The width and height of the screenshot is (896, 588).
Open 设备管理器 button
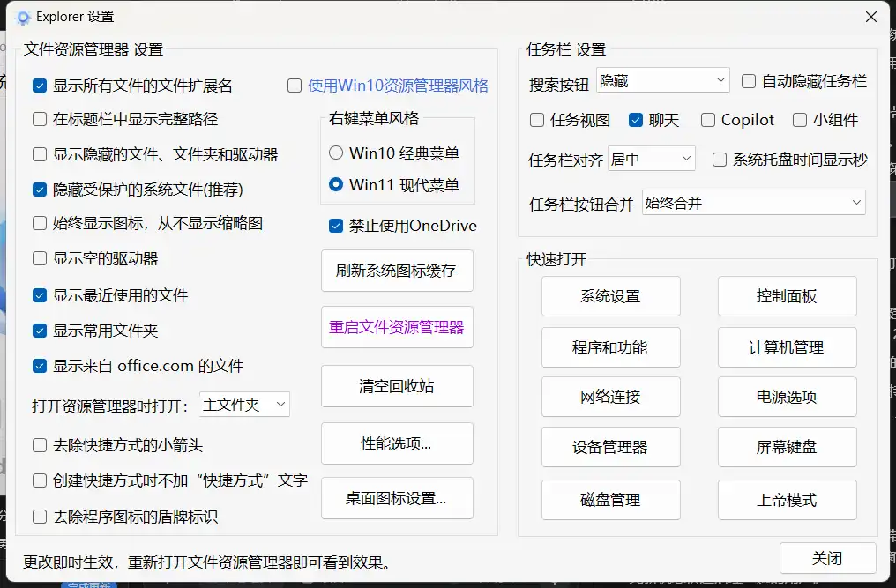(x=611, y=447)
